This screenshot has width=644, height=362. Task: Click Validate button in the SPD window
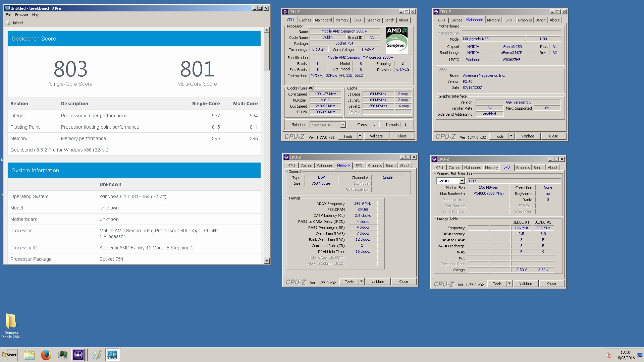coord(526,284)
